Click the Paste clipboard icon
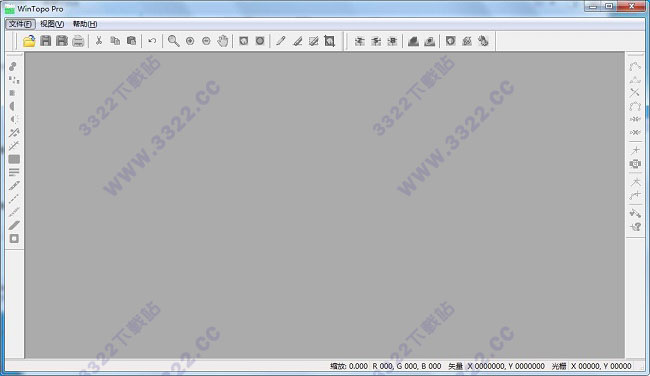This screenshot has width=650, height=376. click(131, 41)
